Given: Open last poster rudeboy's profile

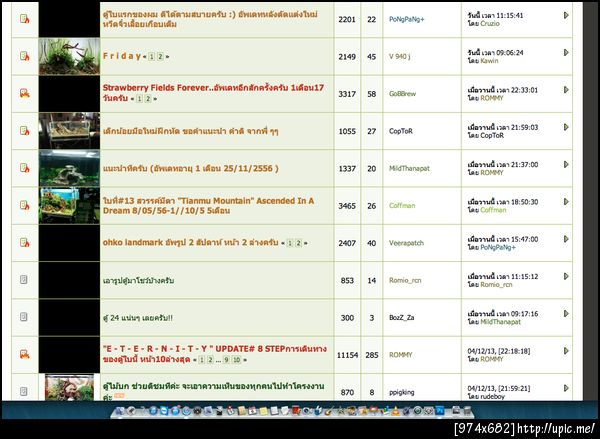Looking at the screenshot, I should [x=492, y=397].
